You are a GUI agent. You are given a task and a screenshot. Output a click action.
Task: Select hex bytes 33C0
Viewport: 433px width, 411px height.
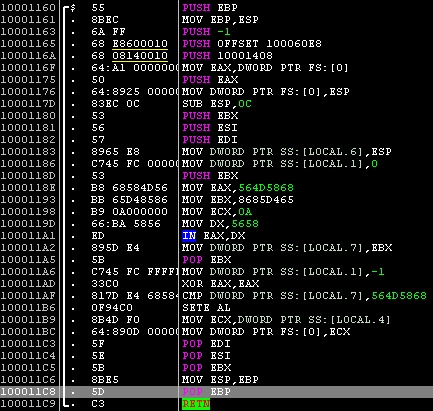(x=105, y=284)
